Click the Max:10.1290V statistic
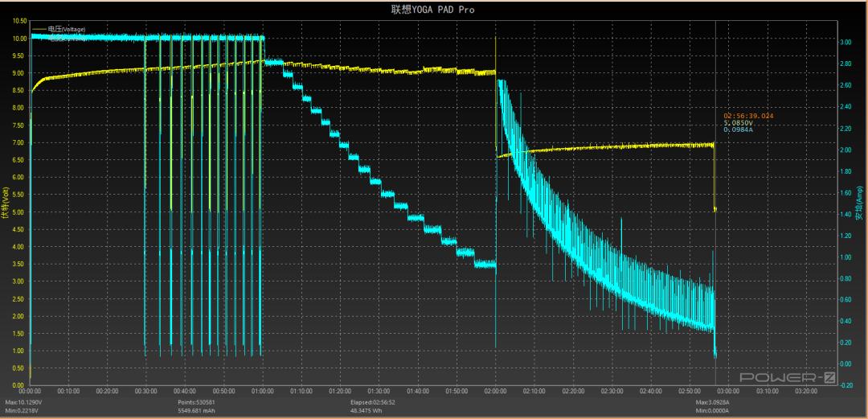868x419 pixels. (x=24, y=401)
